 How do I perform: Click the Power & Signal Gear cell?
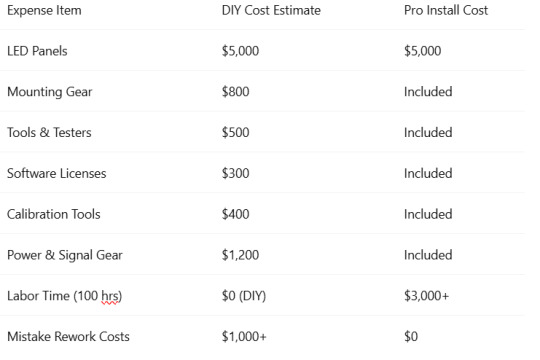pyautogui.click(x=65, y=255)
